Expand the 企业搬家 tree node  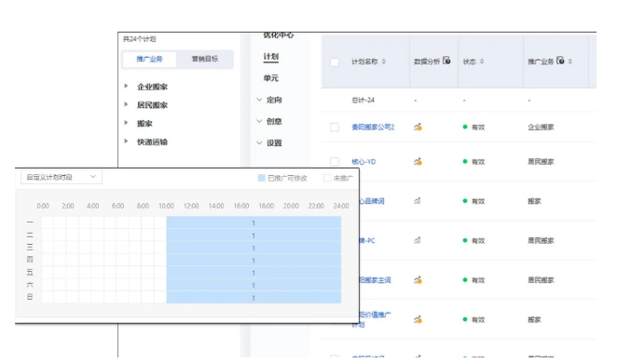[126, 86]
